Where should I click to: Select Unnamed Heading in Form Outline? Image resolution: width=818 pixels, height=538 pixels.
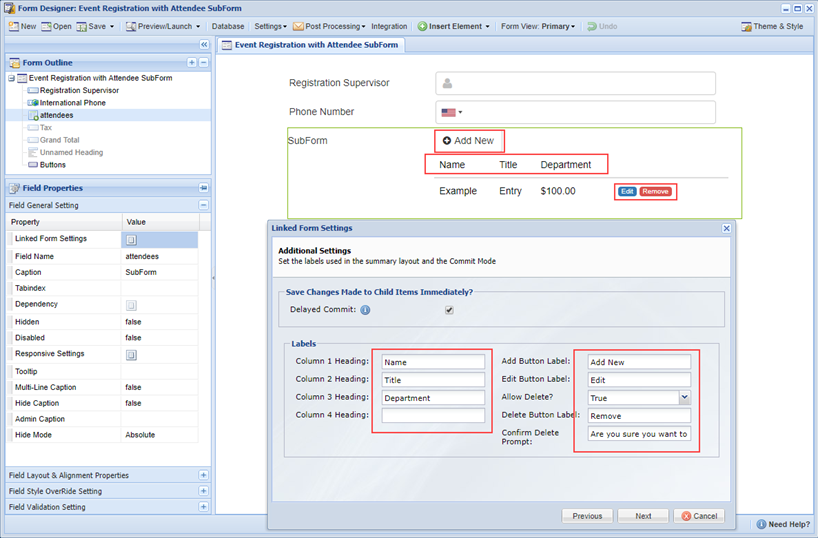tap(71, 152)
